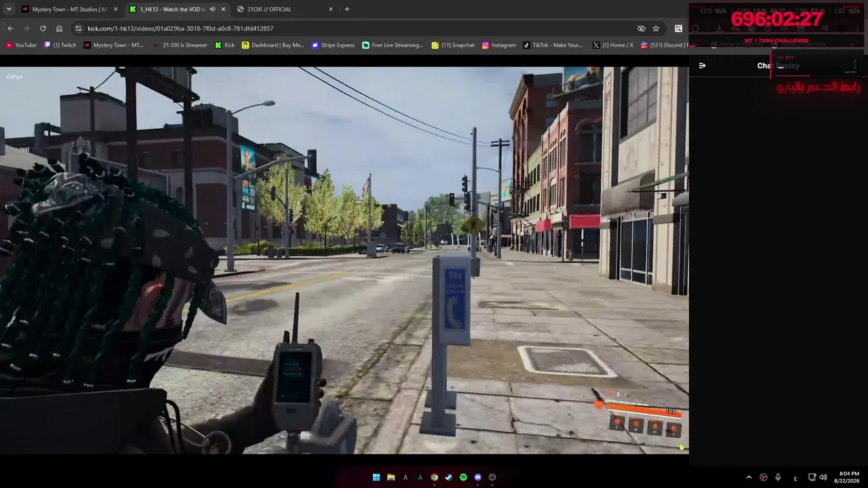Click the microphone icon in system tray
868x488 pixels.
(778, 477)
